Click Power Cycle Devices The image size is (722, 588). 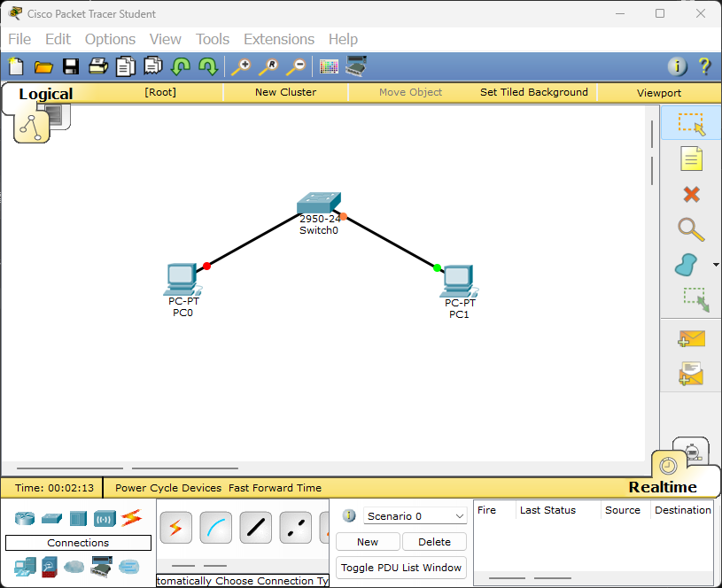pos(168,488)
